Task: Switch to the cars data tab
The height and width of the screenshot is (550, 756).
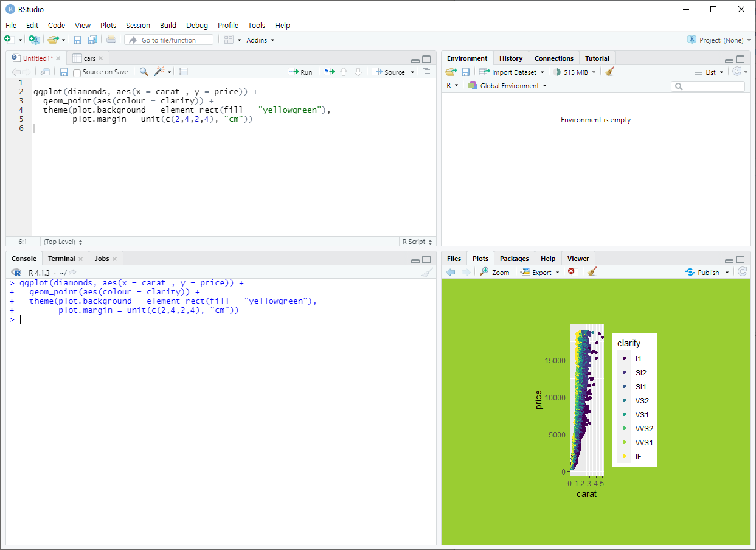Action: pyautogui.click(x=89, y=58)
